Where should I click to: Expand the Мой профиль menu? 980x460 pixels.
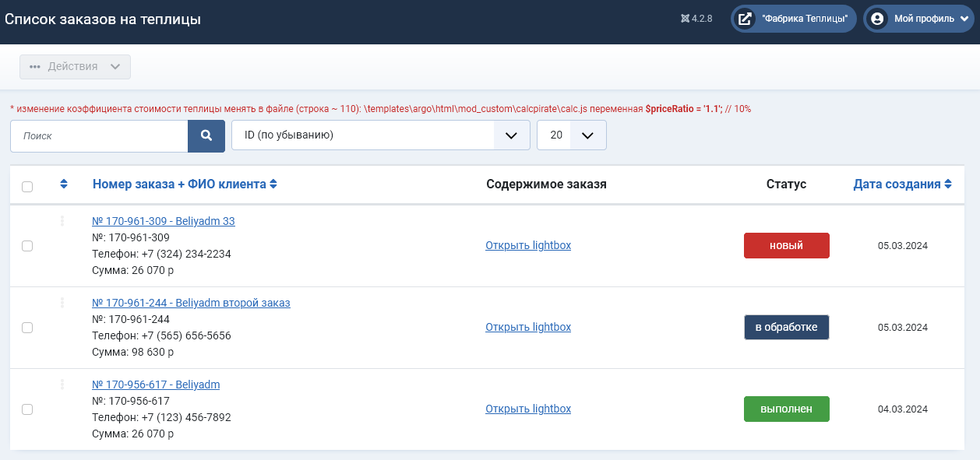click(918, 19)
